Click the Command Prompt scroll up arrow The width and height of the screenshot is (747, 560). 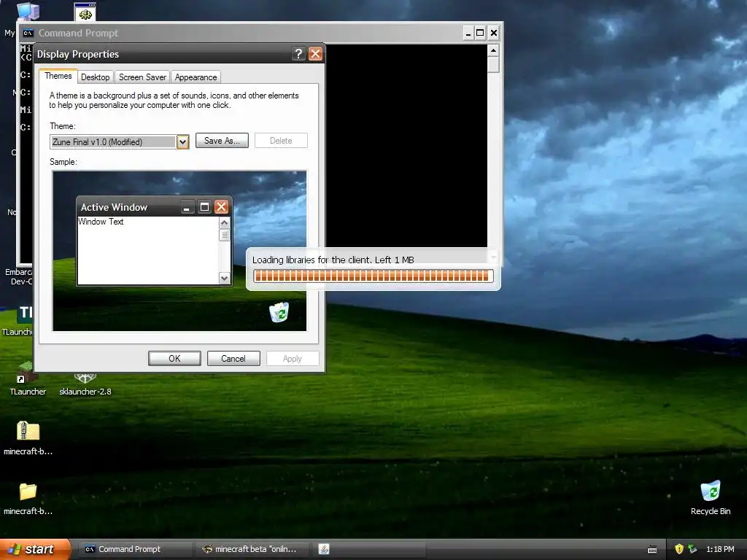pyautogui.click(x=494, y=50)
